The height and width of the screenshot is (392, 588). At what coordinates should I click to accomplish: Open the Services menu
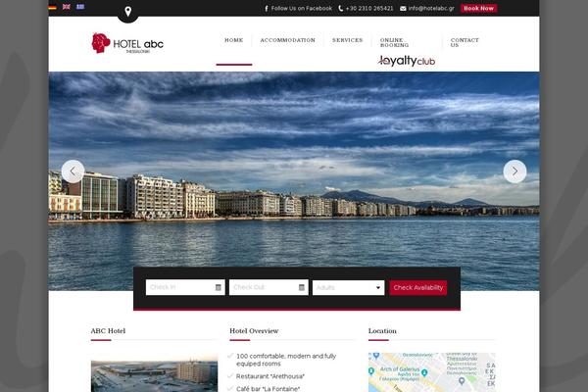[347, 40]
